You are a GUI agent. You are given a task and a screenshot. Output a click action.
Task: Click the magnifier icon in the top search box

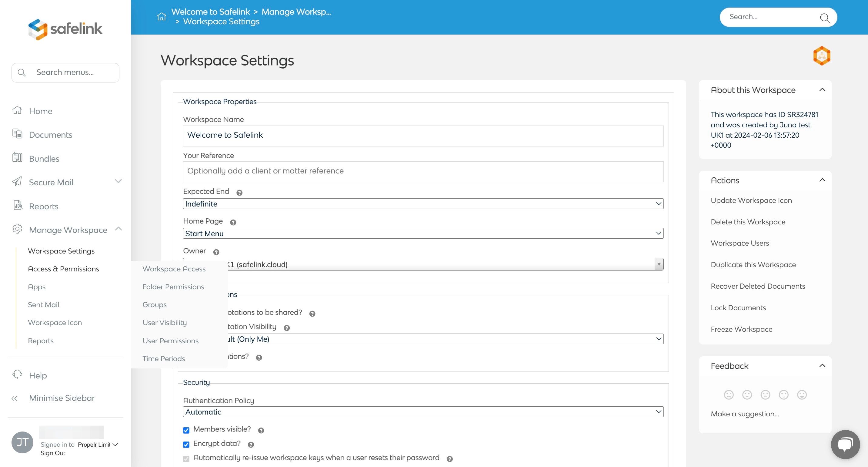point(824,18)
